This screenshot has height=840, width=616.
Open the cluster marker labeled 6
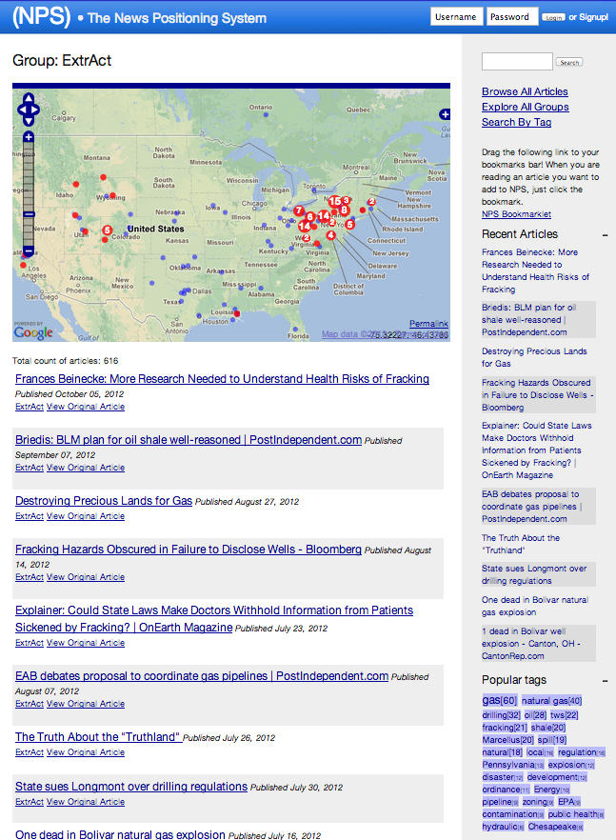[x=309, y=217]
